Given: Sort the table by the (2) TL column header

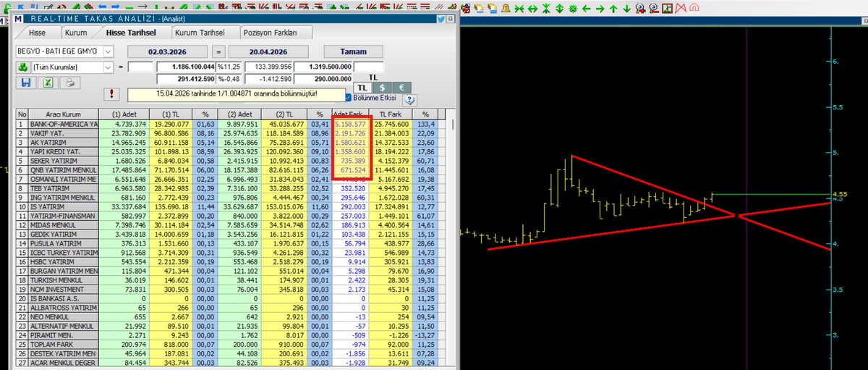Looking at the screenshot, I should tap(283, 114).
